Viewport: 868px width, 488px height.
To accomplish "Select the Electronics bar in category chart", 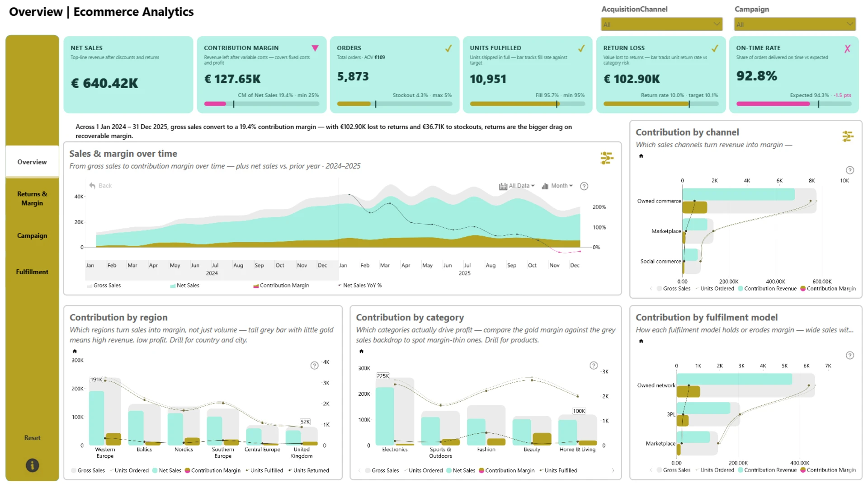I will click(395, 411).
